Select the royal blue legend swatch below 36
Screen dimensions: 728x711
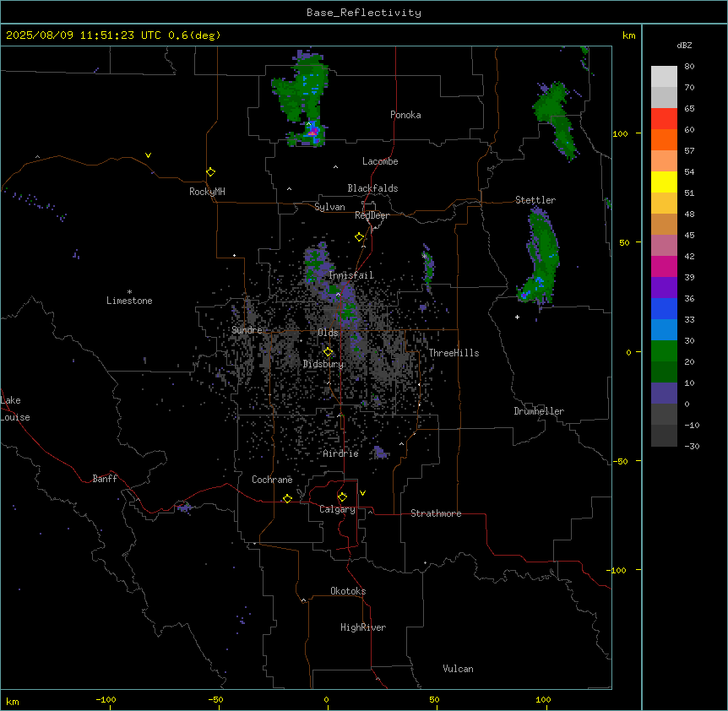tap(664, 308)
